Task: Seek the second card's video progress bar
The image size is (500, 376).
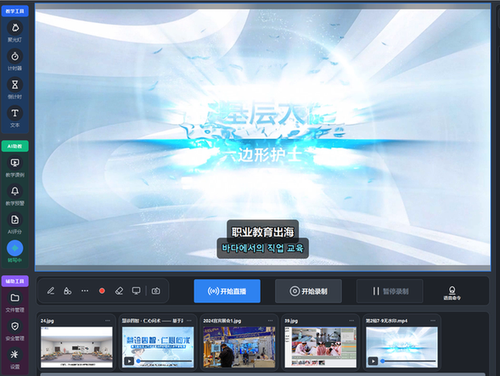Action: click(165, 361)
